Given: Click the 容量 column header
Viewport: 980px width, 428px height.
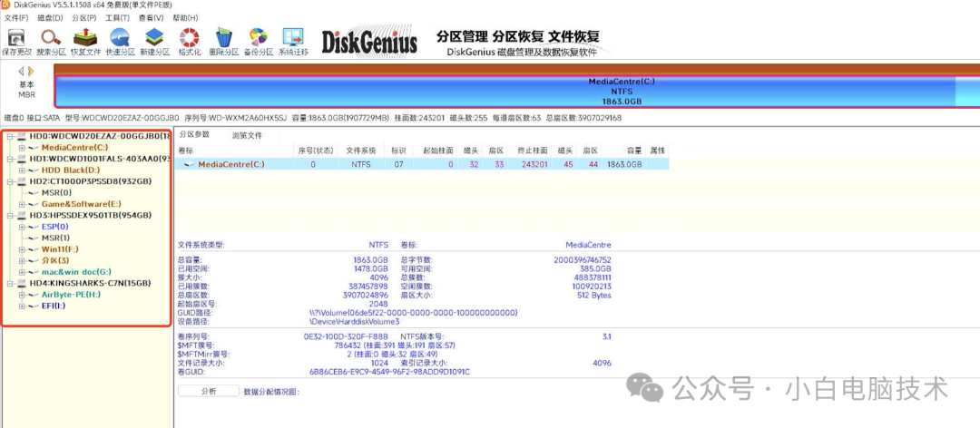Looking at the screenshot, I should click(x=634, y=151).
